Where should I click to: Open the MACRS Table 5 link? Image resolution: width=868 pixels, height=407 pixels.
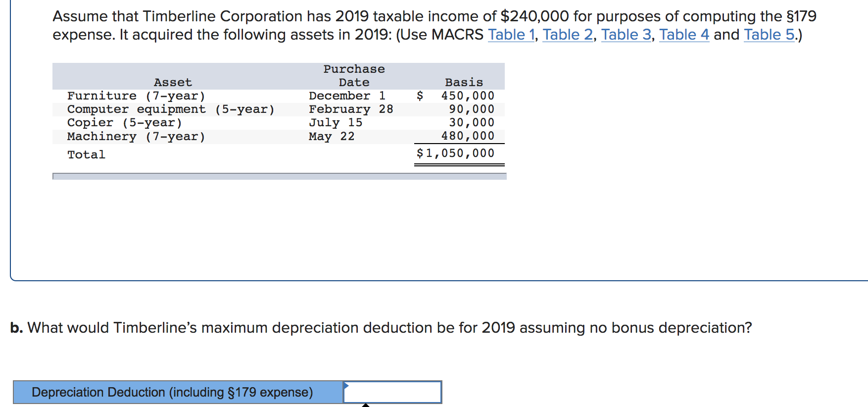click(x=768, y=35)
